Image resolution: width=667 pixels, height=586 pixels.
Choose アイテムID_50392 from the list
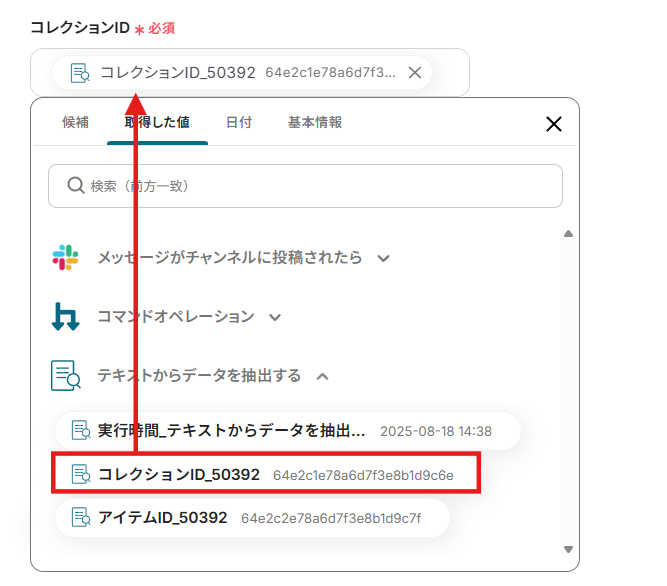pos(252,518)
